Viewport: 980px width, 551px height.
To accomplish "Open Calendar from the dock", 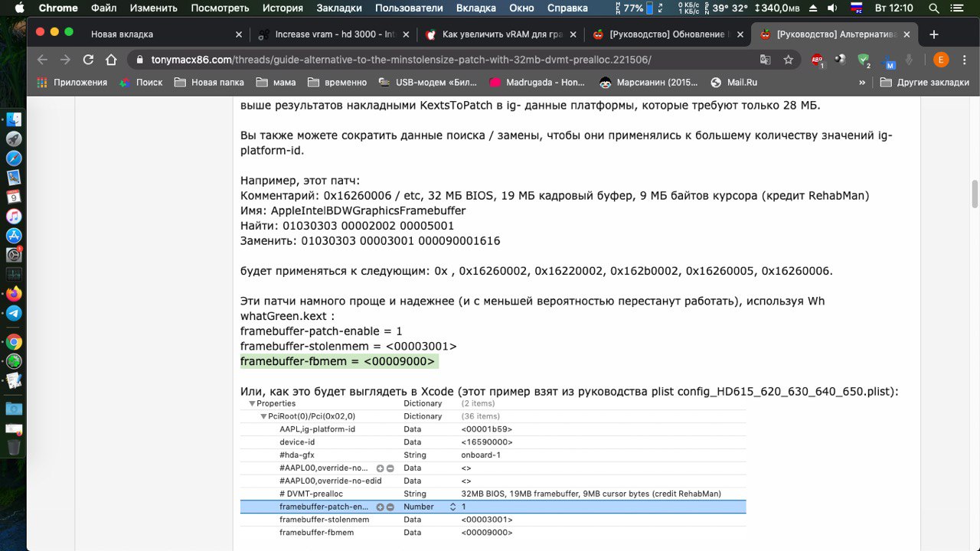I will [x=14, y=197].
